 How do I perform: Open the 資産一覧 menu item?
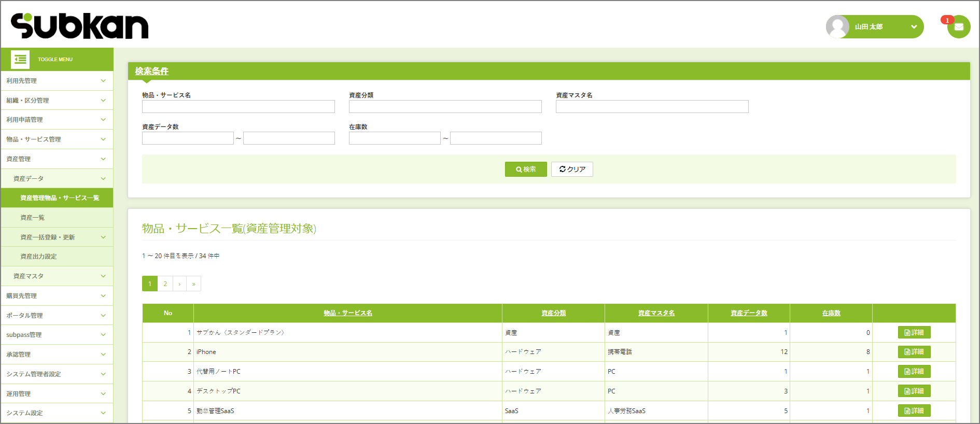57,218
